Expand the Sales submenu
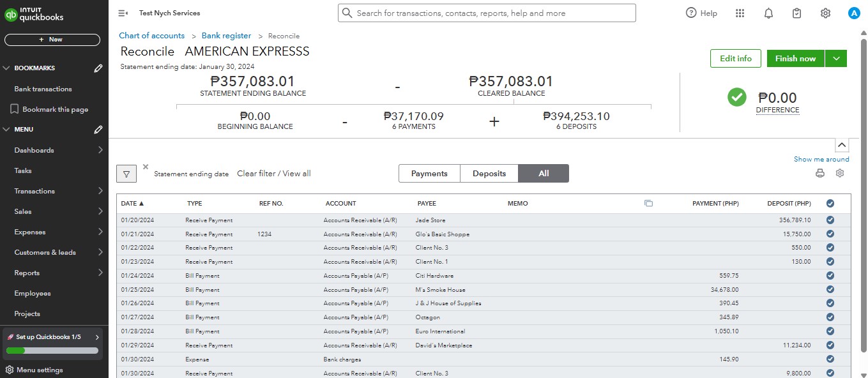Image resolution: width=868 pixels, height=378 pixels. [x=100, y=211]
